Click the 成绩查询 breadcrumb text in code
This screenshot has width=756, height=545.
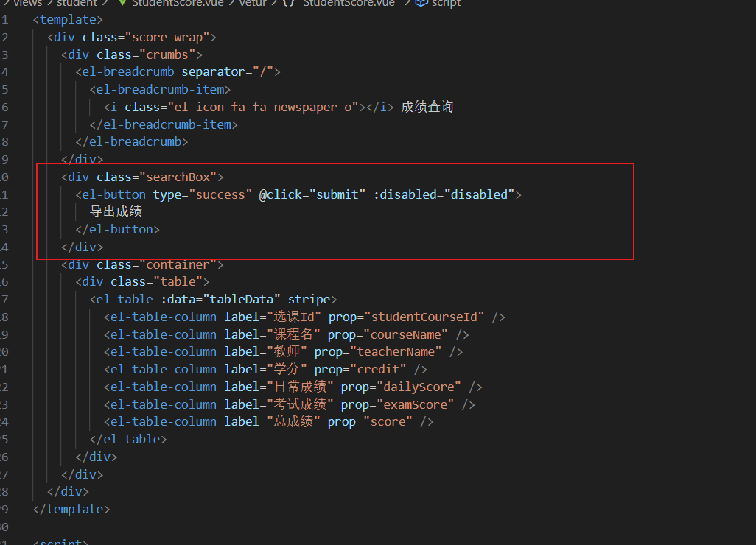pos(427,108)
